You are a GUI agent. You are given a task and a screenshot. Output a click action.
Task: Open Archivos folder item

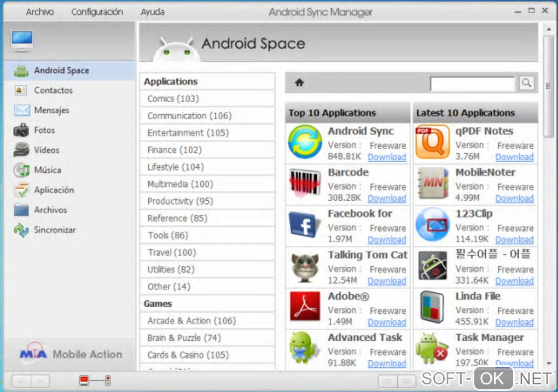click(69, 210)
